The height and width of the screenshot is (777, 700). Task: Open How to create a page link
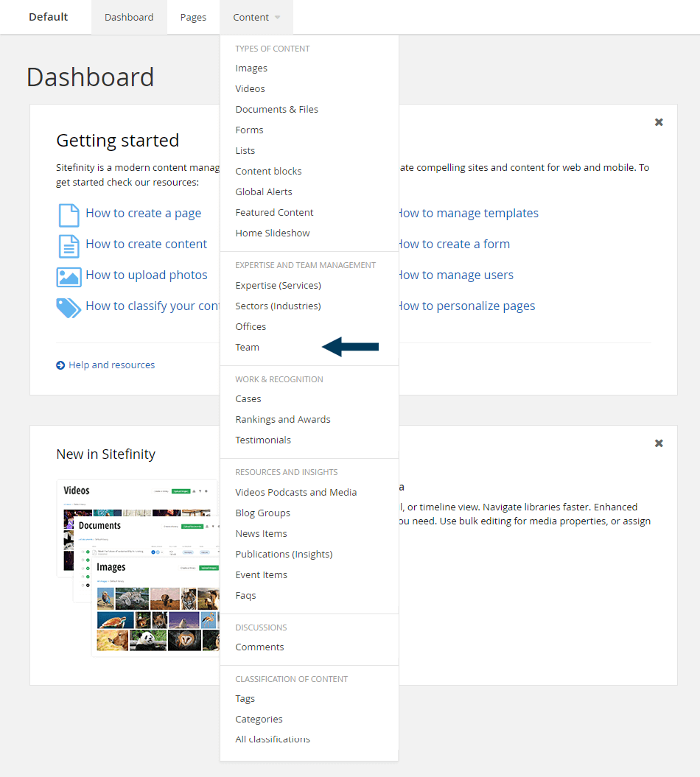[143, 214]
